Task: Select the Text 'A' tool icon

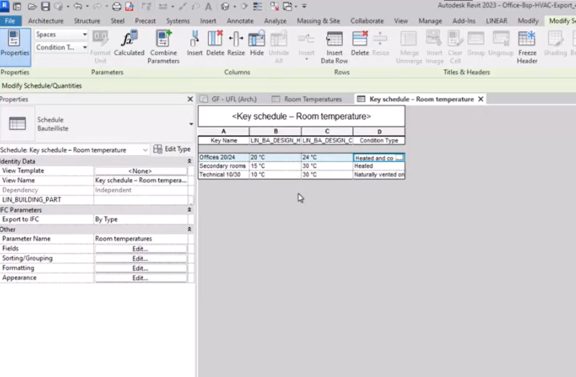Action: pyautogui.click(x=208, y=6)
